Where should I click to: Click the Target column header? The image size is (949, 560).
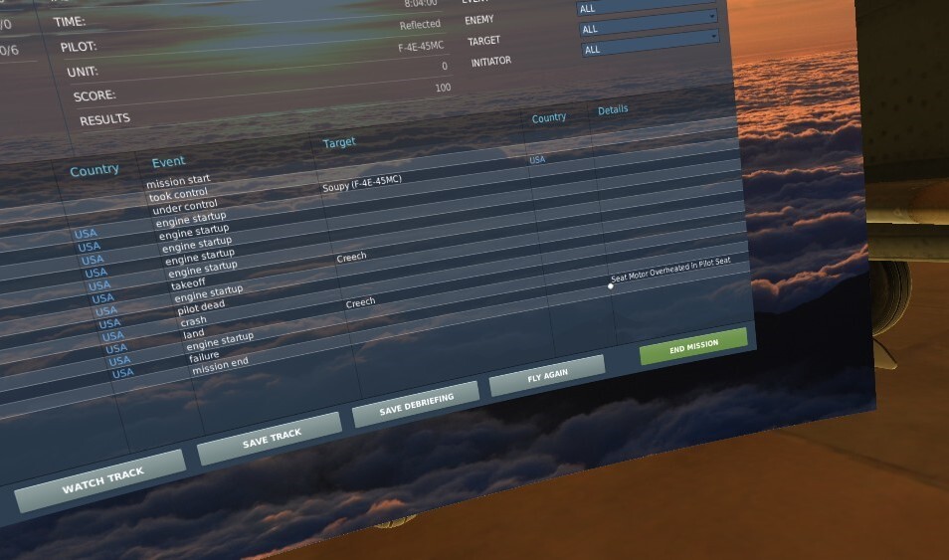(338, 142)
